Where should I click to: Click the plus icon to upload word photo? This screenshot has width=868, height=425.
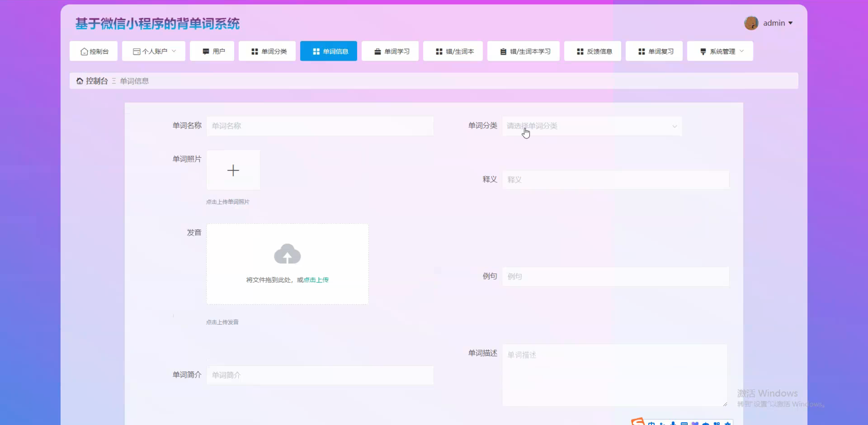point(233,170)
